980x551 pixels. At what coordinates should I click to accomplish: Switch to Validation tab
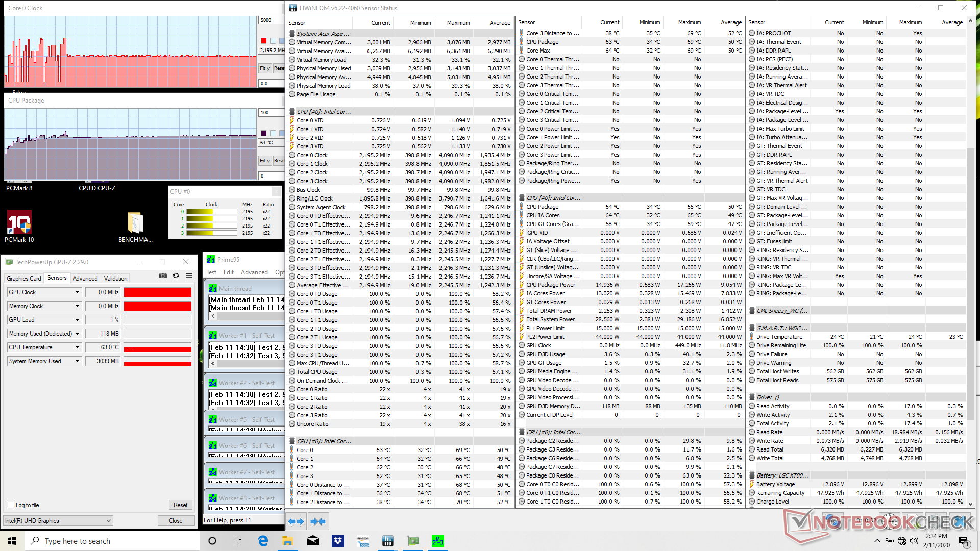pyautogui.click(x=116, y=279)
